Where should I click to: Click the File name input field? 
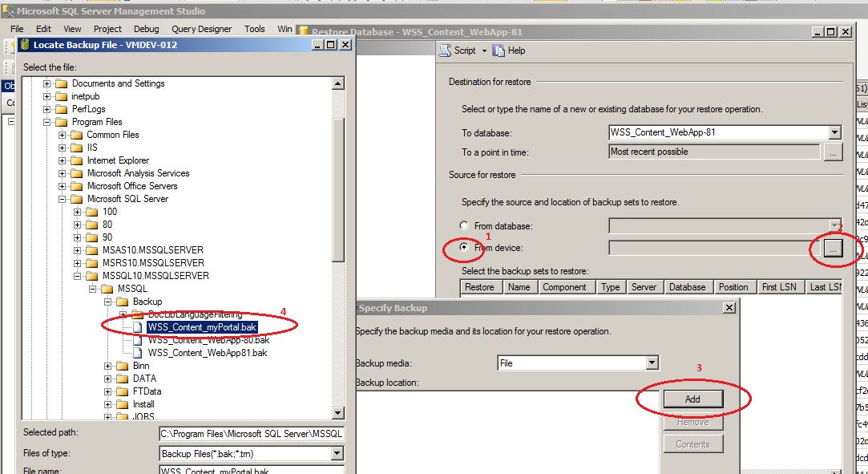point(240,471)
